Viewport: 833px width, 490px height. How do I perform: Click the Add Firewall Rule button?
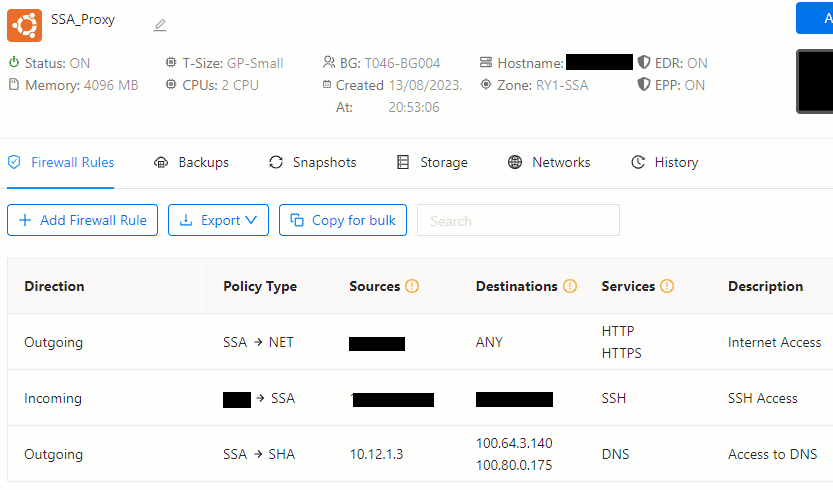pos(83,220)
